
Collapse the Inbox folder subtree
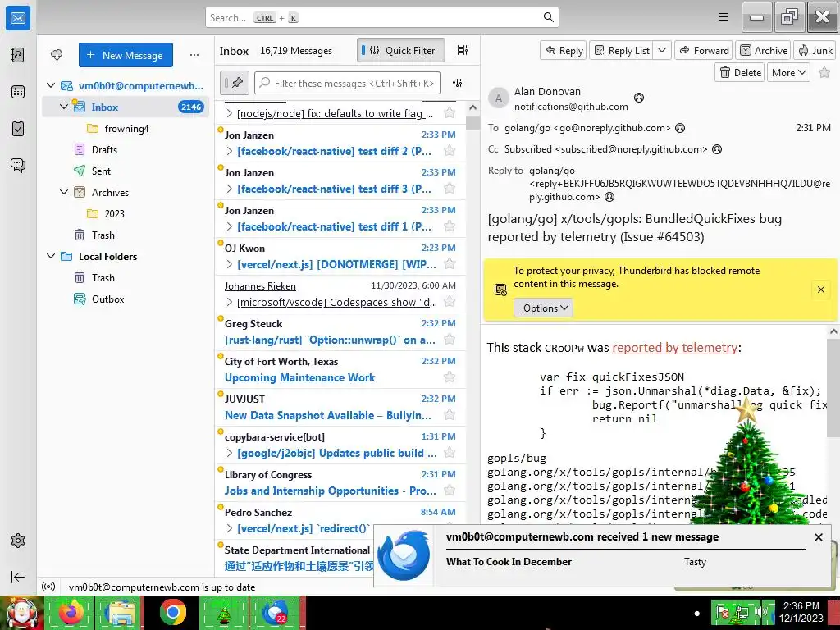click(x=64, y=107)
